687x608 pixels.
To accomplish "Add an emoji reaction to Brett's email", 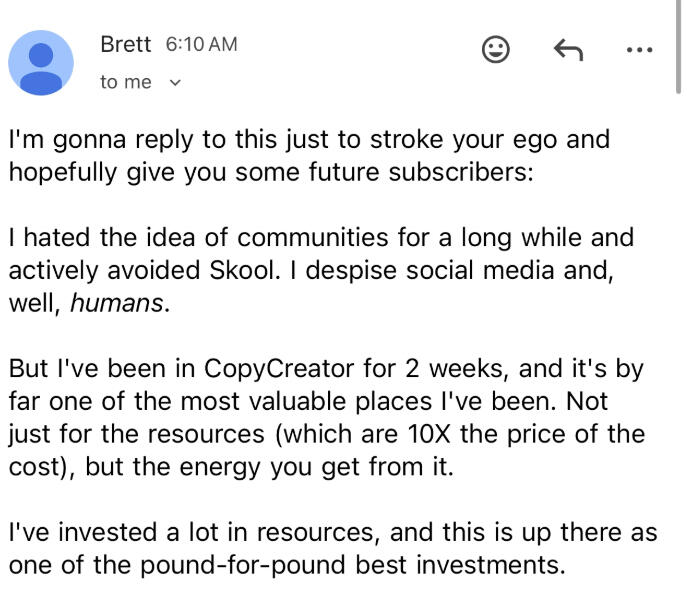I will (496, 49).
